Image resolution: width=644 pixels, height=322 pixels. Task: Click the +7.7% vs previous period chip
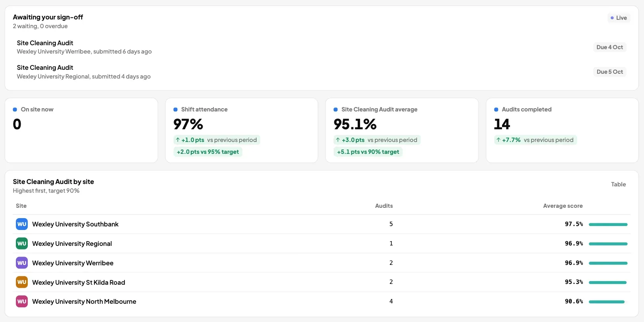point(535,140)
